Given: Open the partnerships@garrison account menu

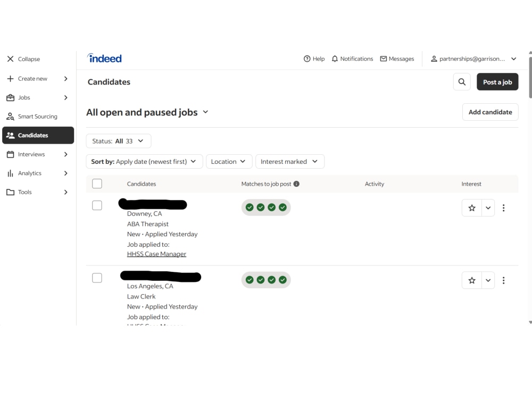Looking at the screenshot, I should tap(473, 59).
